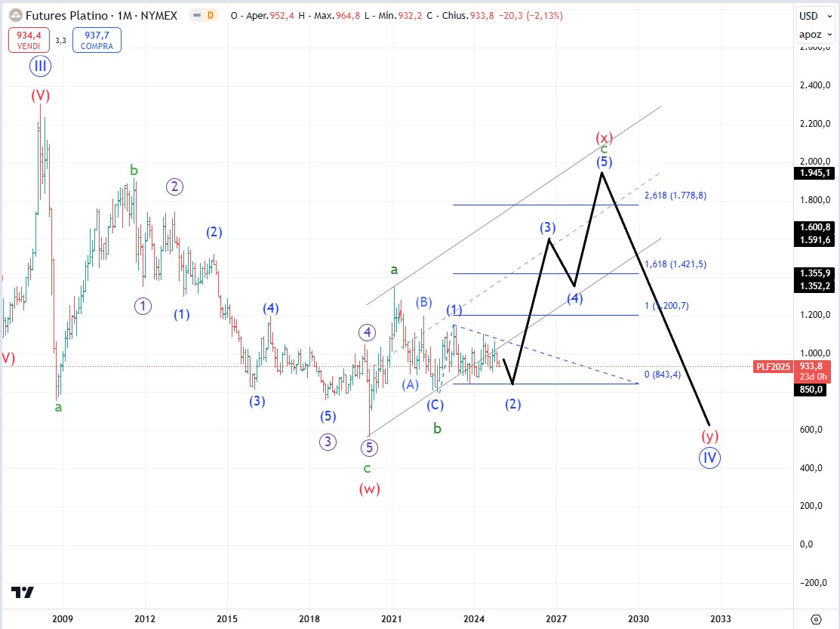Click the current price label 933,8
This screenshot has width=840, height=629.
811,366
